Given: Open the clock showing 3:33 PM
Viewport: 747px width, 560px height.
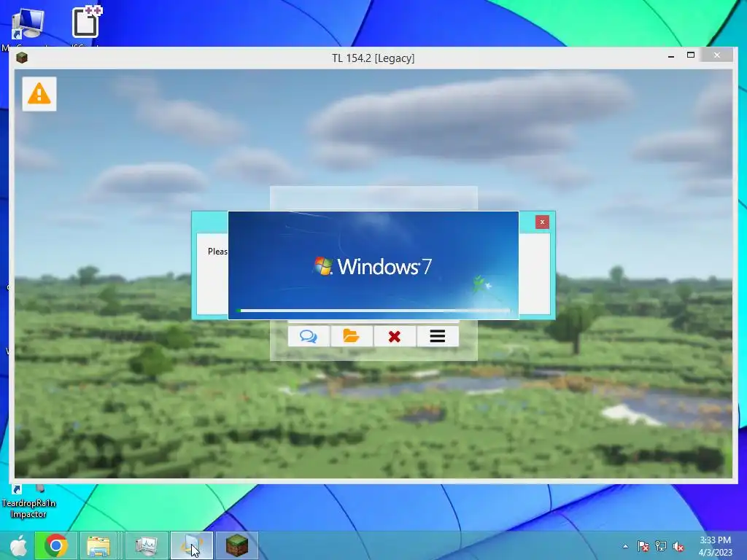Looking at the screenshot, I should (x=715, y=546).
